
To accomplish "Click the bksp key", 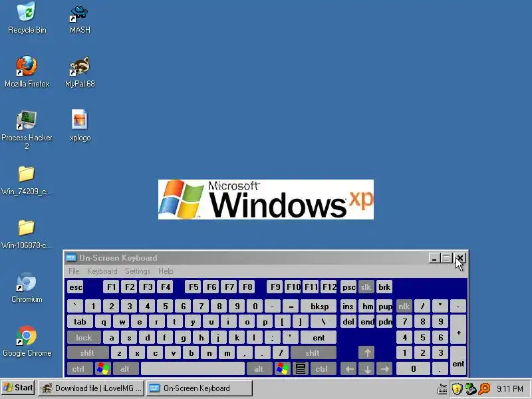I will (319, 307).
